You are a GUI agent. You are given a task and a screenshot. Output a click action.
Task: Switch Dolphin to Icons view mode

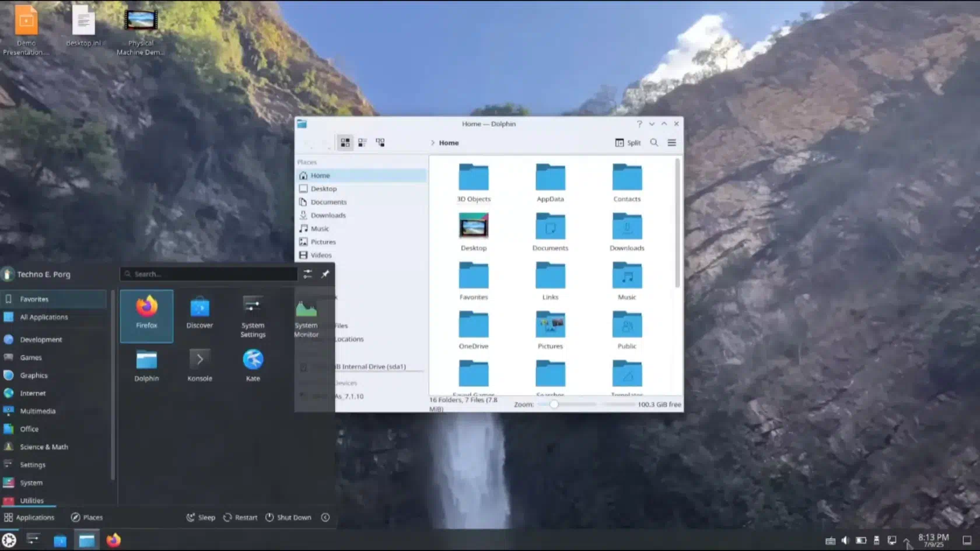click(x=345, y=142)
